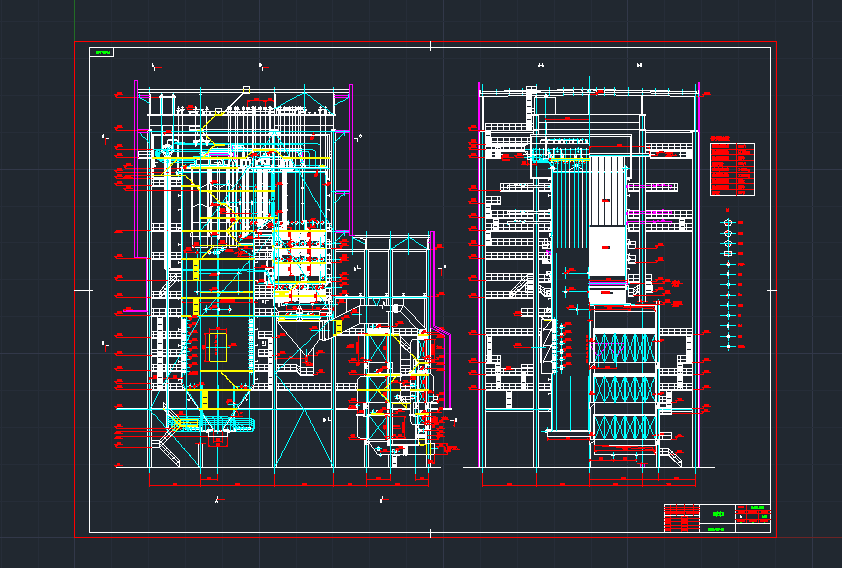Select the red legend table right of the drawing
842x568 pixels.
[x=731, y=169]
